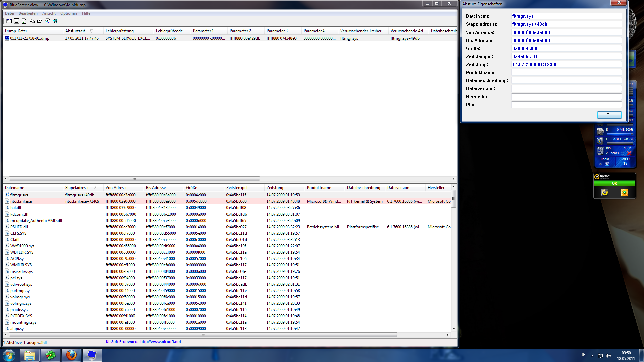Open Firefox from the taskbar
Viewport: 644px width, 362px height.
point(71,355)
